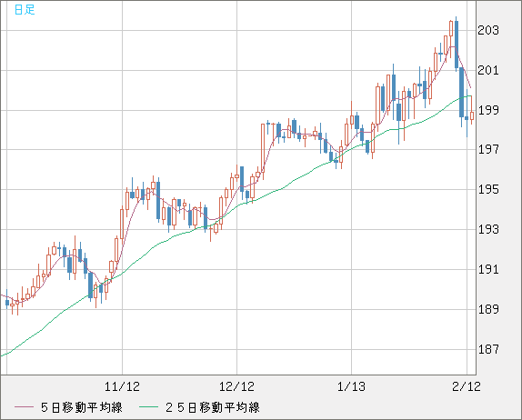Click the 195 price axis label
Viewport: 522px width, 420px height.
[488, 190]
